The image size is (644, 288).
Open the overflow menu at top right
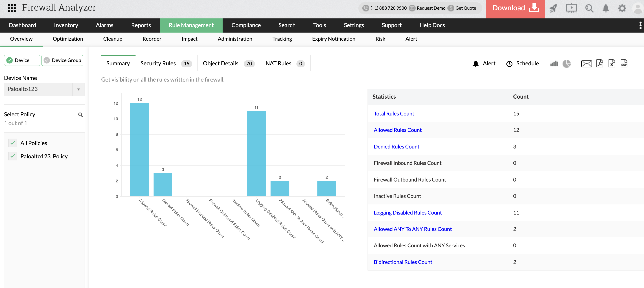coord(640,25)
